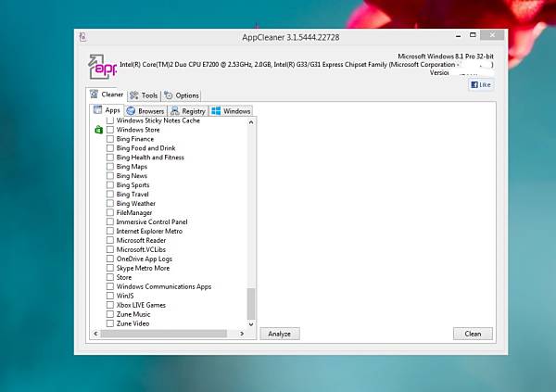Click the Facebook Like button

481,84
